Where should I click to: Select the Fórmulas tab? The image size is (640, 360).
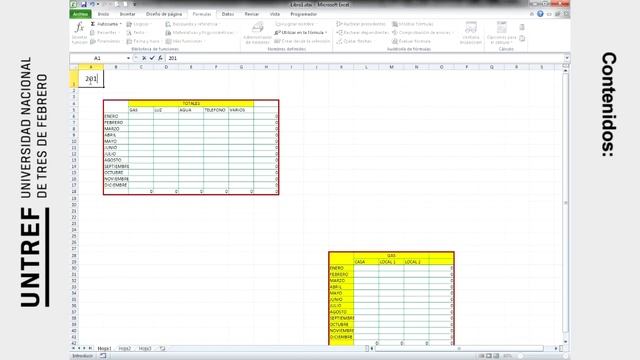(202, 14)
